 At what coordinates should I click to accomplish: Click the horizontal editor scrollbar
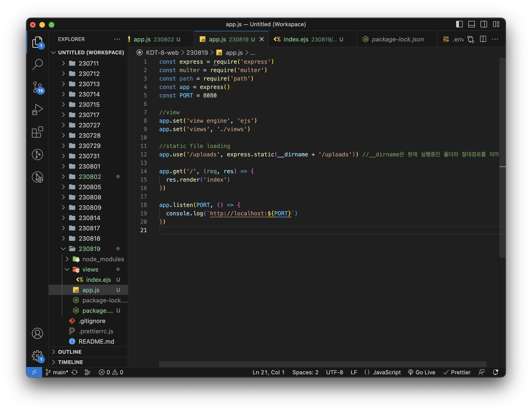coord(323,364)
